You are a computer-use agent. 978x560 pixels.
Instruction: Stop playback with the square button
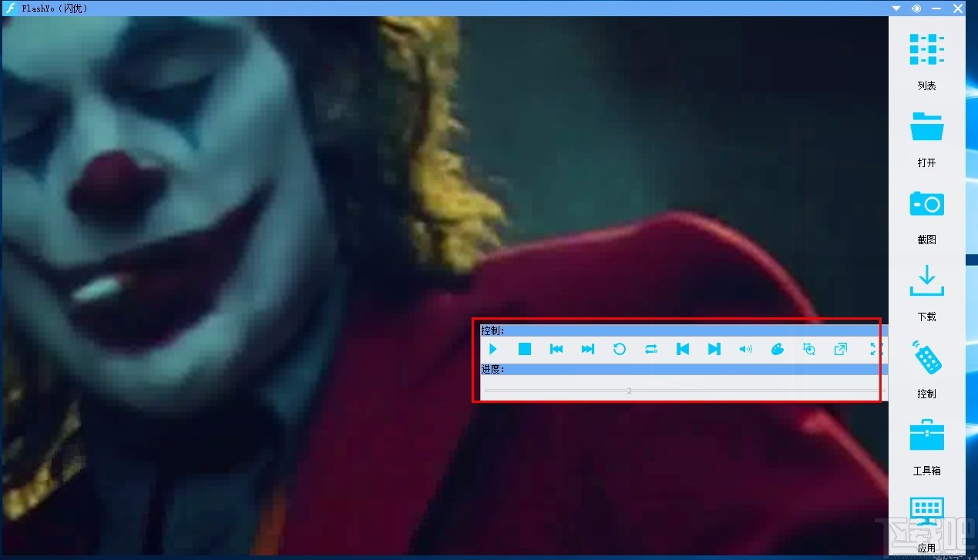pos(525,349)
